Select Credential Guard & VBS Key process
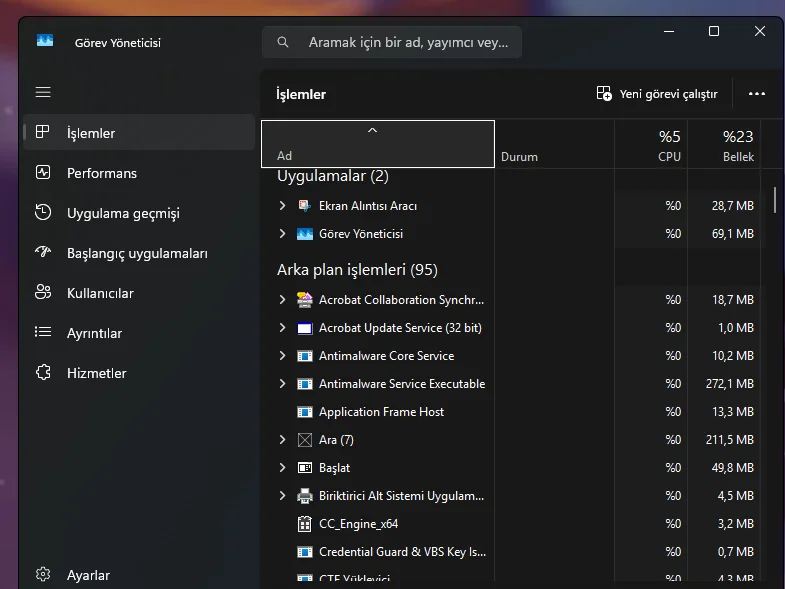The image size is (785, 589). coord(403,552)
